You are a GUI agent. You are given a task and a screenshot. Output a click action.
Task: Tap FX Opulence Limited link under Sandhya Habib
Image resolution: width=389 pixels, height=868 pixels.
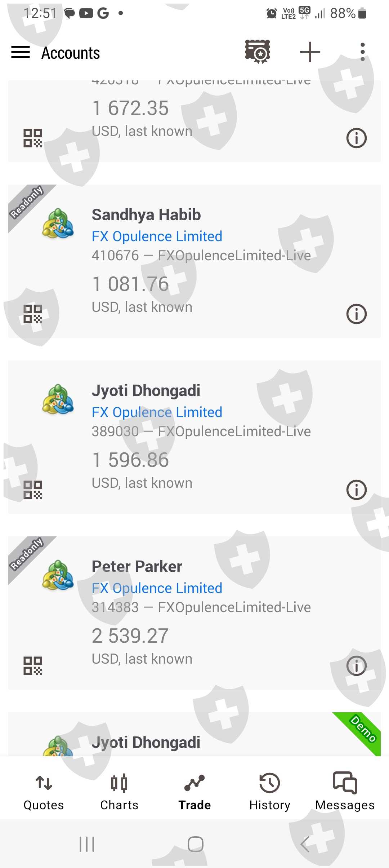[x=157, y=236]
